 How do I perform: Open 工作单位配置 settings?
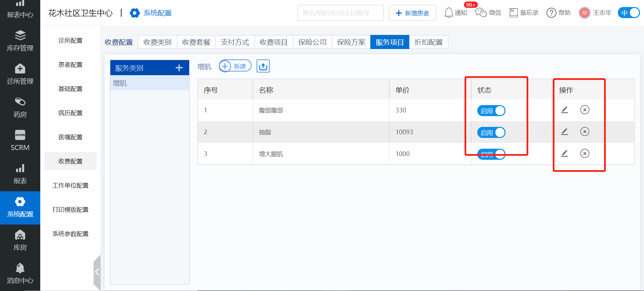(70, 186)
